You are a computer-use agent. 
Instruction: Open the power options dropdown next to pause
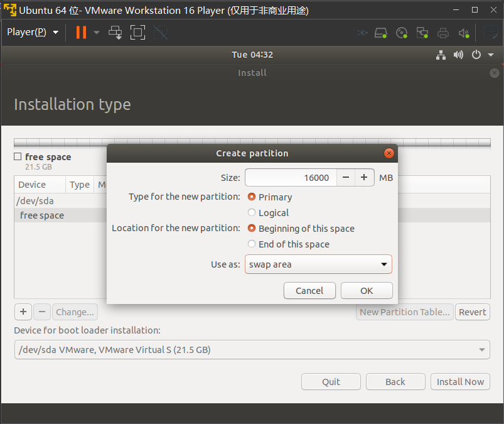96,32
